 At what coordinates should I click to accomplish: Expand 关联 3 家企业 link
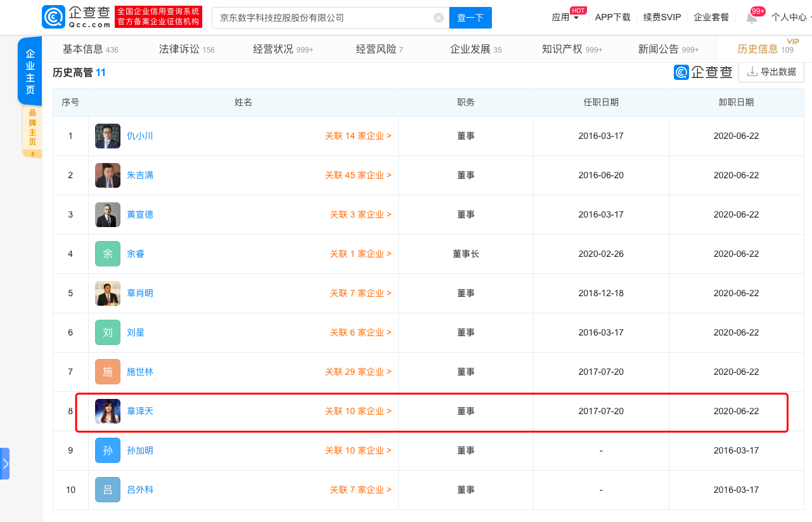[361, 214]
